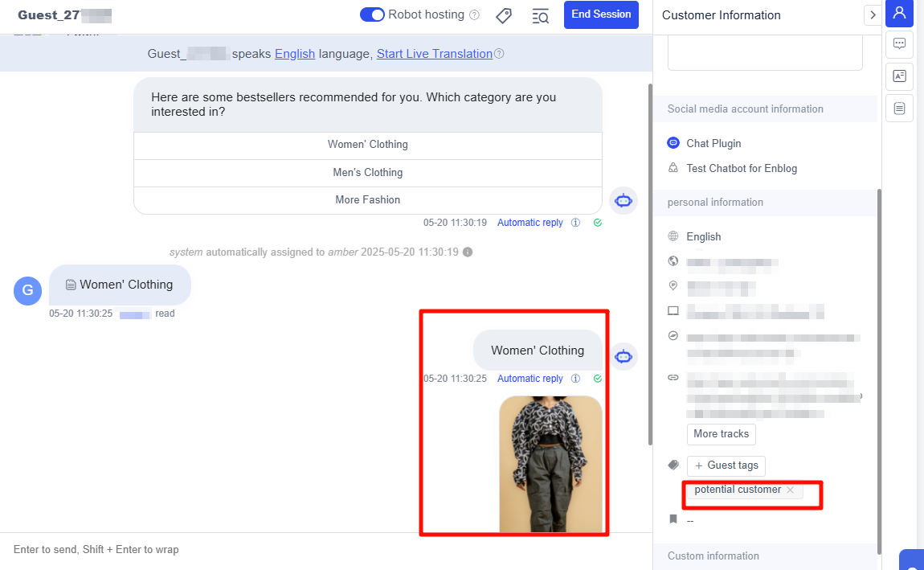Select the Men's Clothing category option
Image resolution: width=924 pixels, height=570 pixels.
[367, 172]
